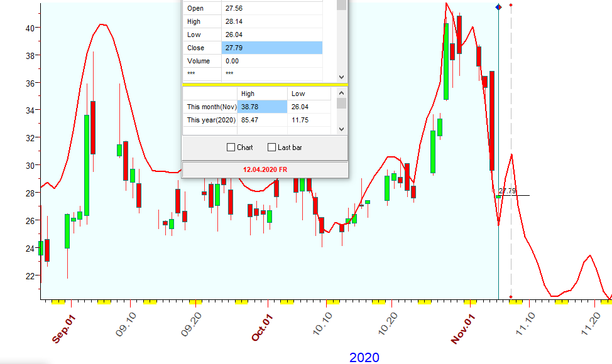This screenshot has width=612, height=364.
Task: Click the 2020 year label
Action: (x=364, y=357)
